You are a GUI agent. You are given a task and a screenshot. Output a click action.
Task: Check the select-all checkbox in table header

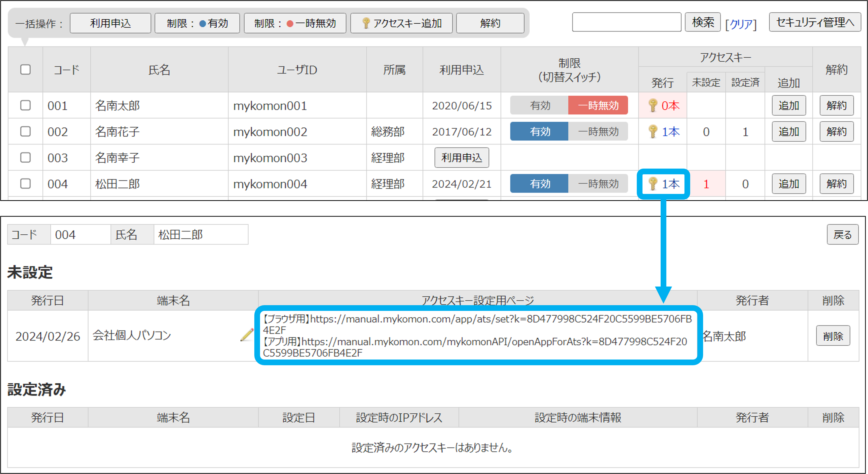25,70
